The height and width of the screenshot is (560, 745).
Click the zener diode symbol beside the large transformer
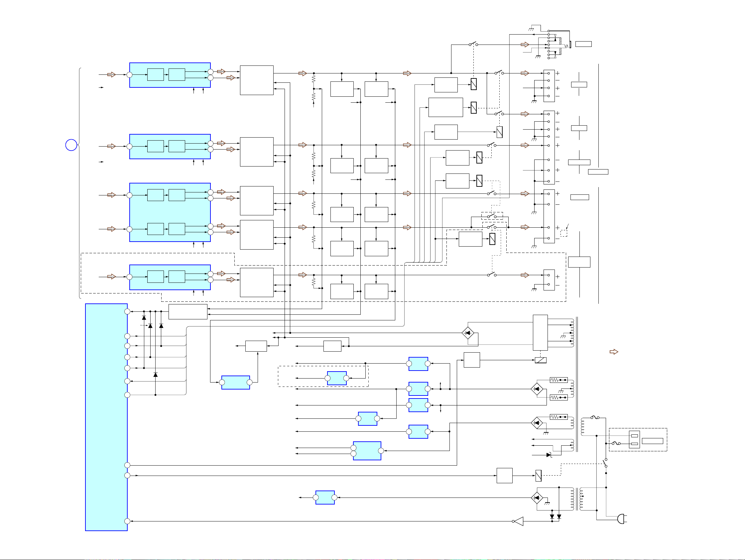click(549, 455)
